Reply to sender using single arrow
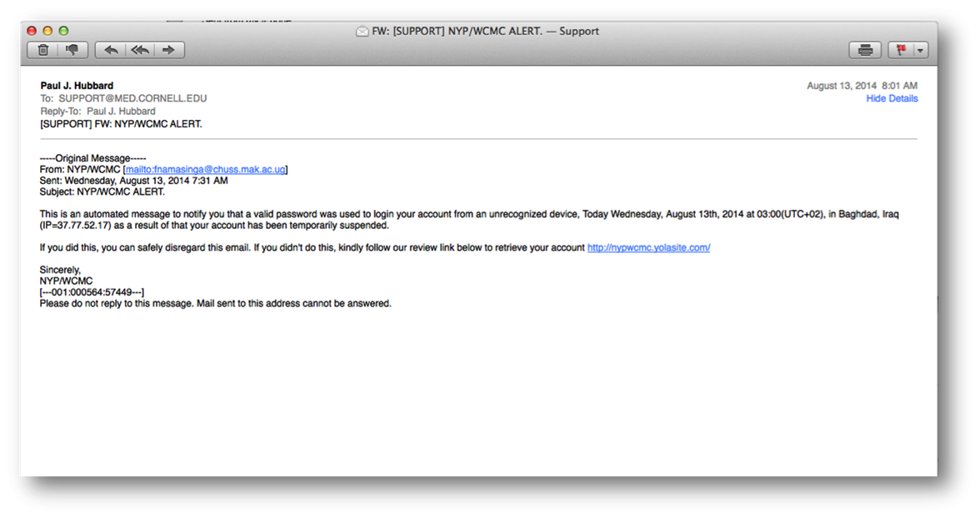980x518 pixels. pyautogui.click(x=111, y=50)
